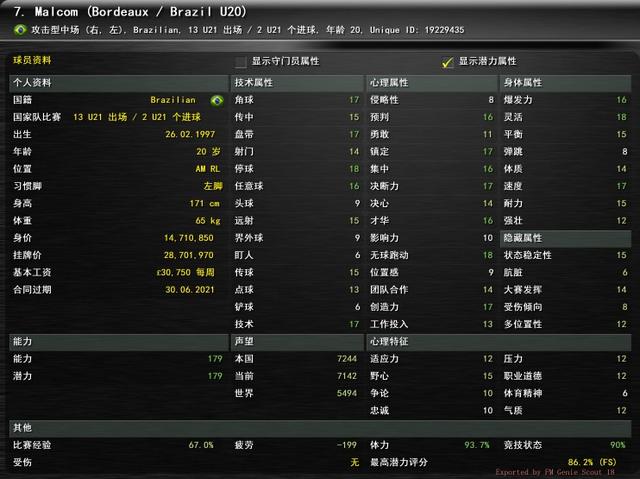Click the wage value £30,750 每周
Image resolution: width=640 pixels, height=479 pixels.
186,273
